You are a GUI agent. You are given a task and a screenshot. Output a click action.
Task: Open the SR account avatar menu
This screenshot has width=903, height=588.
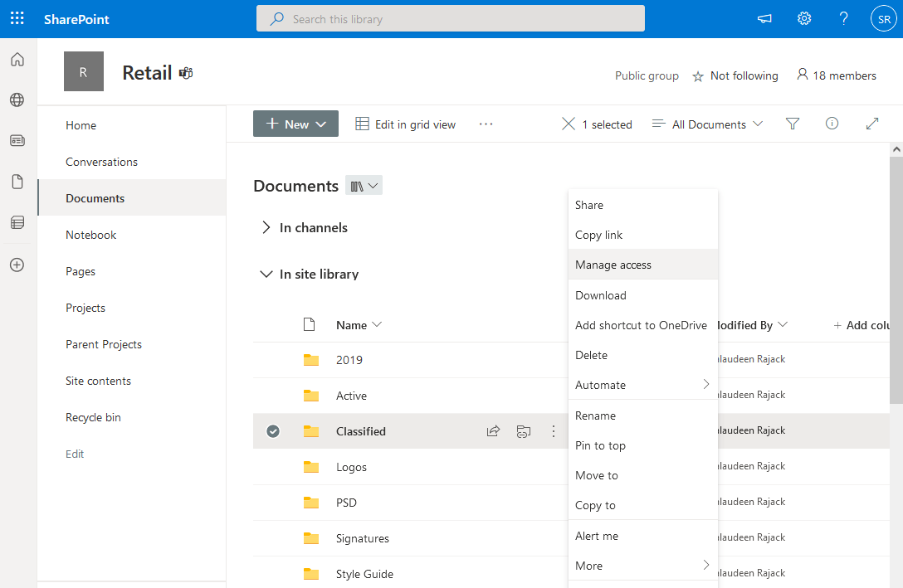[883, 17]
